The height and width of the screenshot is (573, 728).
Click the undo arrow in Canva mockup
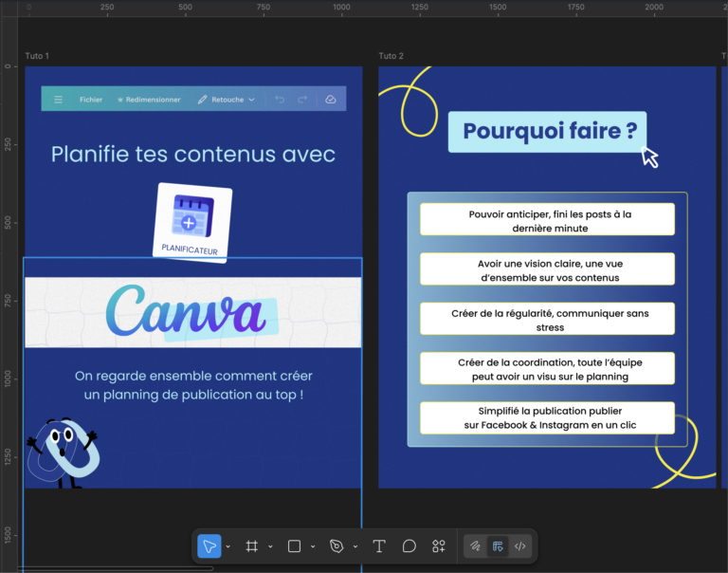[280, 100]
